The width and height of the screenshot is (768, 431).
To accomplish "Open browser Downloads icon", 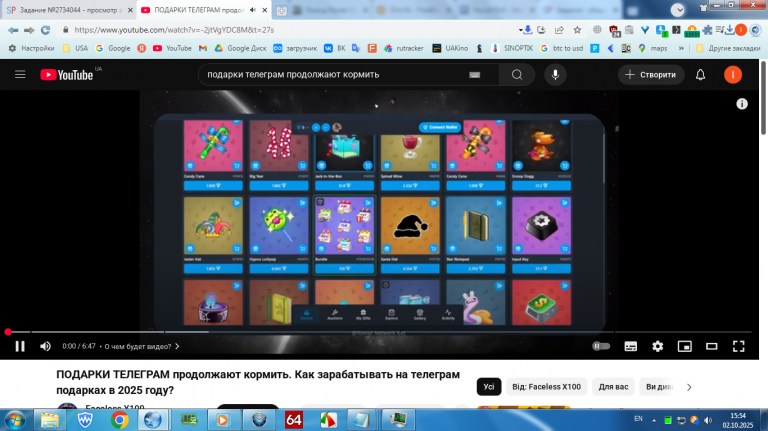I will (729, 30).
